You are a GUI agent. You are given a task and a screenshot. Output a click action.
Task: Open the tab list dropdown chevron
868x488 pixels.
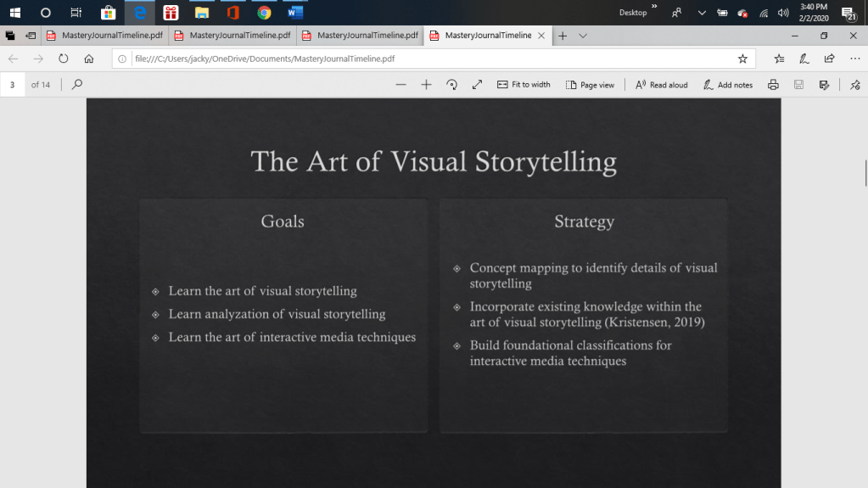(x=583, y=36)
